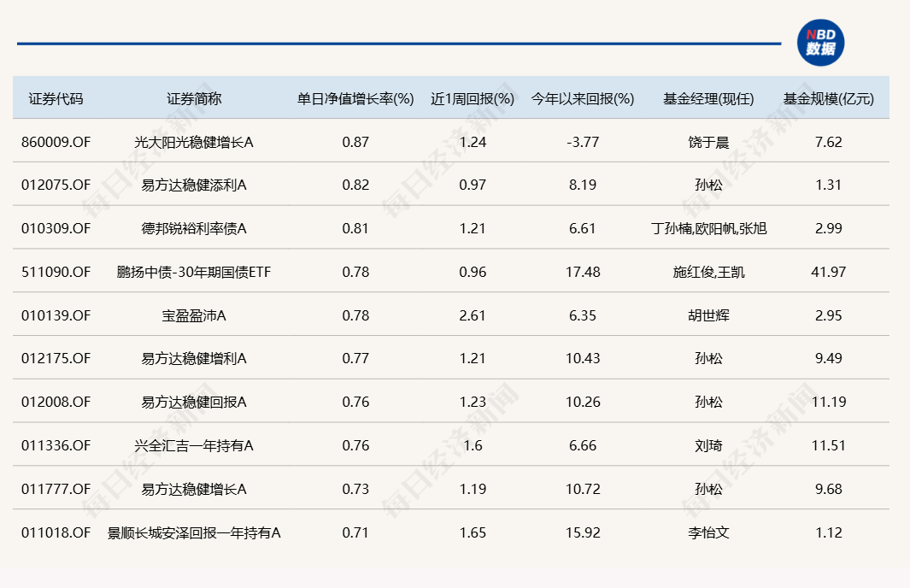910x588 pixels.
Task: Click weekly return 1.23
Action: (473, 403)
